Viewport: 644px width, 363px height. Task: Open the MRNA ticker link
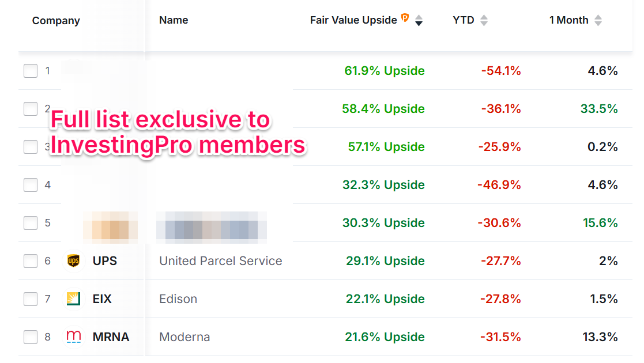tap(111, 337)
